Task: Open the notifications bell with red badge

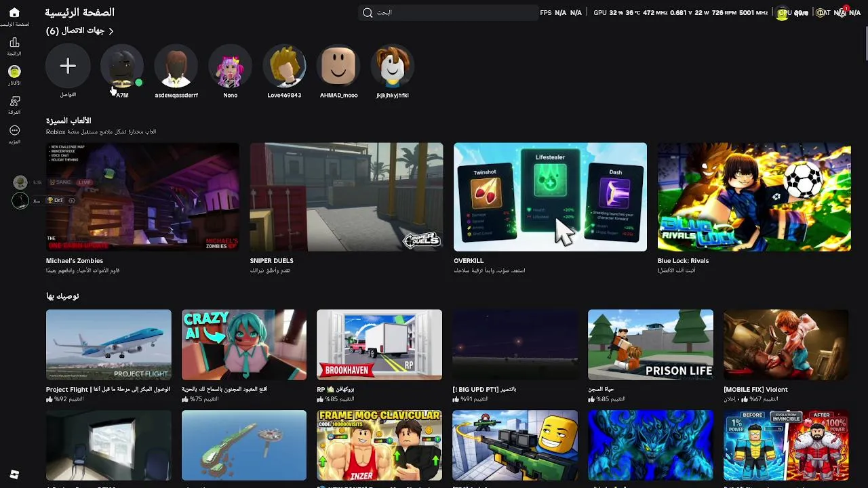Action: [x=843, y=12]
